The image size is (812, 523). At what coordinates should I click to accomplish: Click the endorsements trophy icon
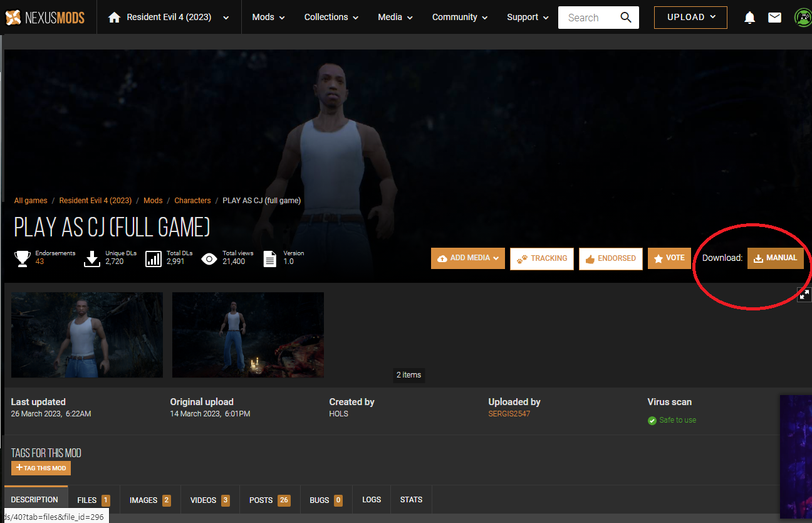click(23, 258)
